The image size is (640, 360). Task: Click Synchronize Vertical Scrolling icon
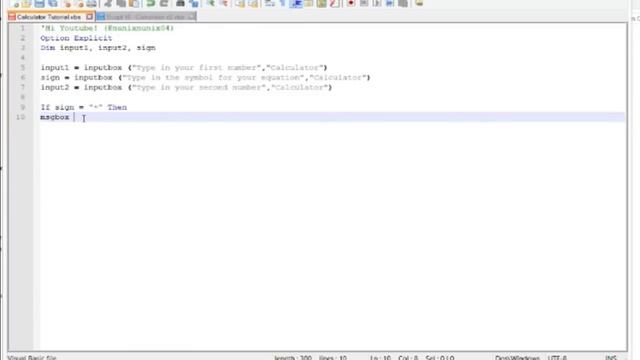click(240, 3)
